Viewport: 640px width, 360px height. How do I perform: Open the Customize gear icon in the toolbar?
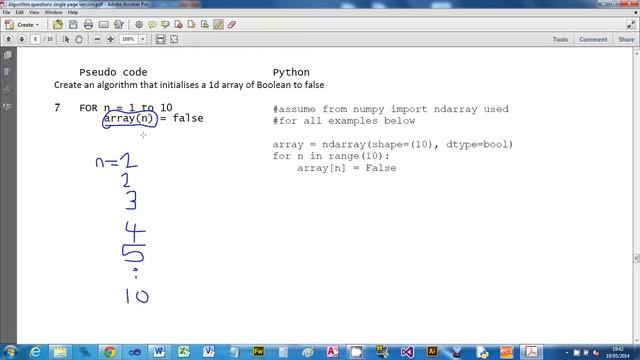click(x=139, y=25)
